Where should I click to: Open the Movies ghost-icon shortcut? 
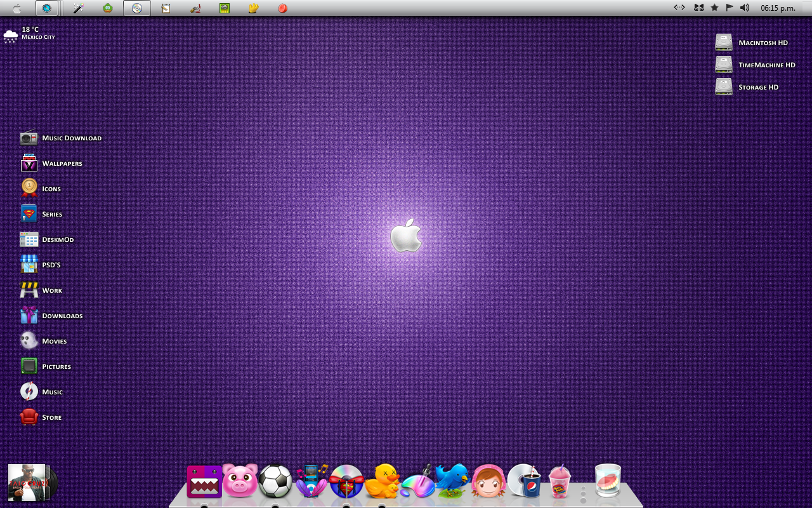(x=44, y=341)
